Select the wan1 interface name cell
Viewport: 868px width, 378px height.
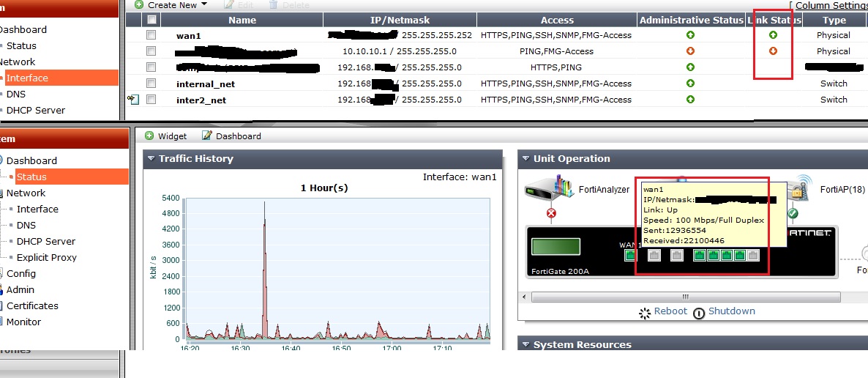tap(189, 35)
